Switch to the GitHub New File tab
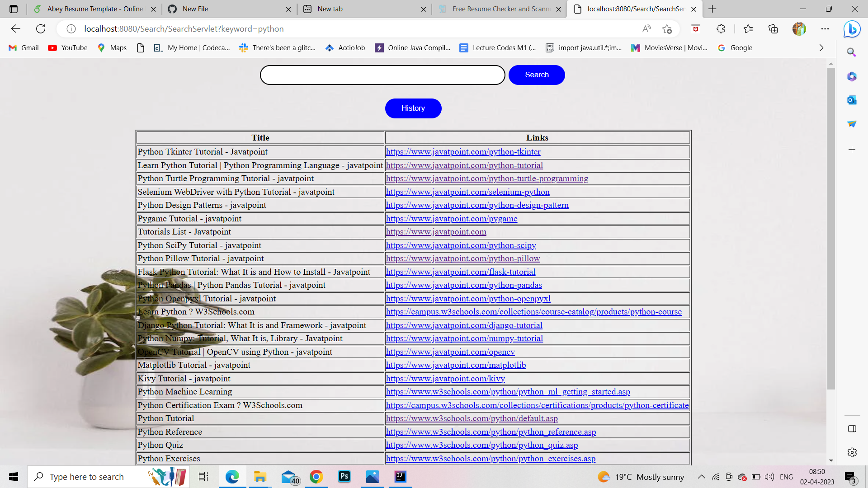 tap(228, 9)
